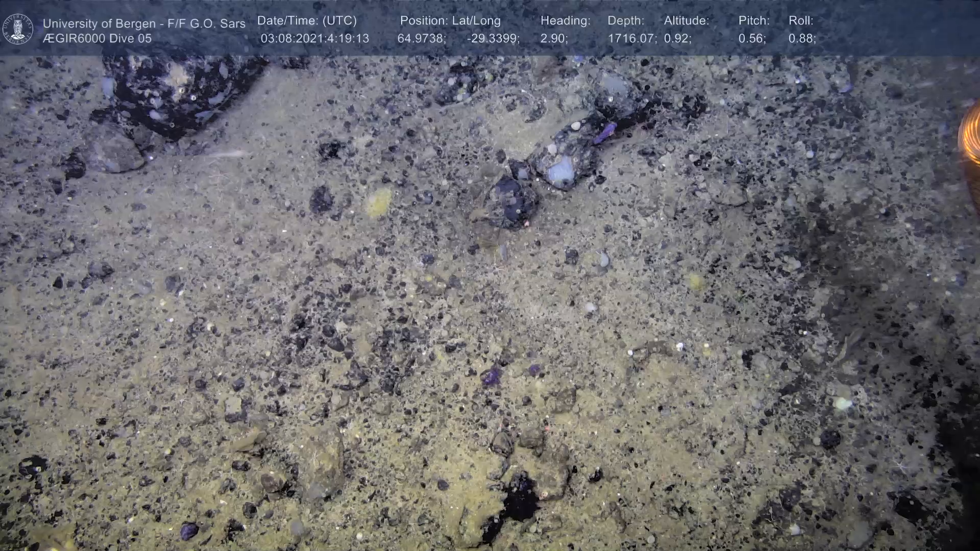This screenshot has height=551, width=980.
Task: Click the 'University of Bergen - F/F G.O. Sars' text
Action: click(144, 23)
